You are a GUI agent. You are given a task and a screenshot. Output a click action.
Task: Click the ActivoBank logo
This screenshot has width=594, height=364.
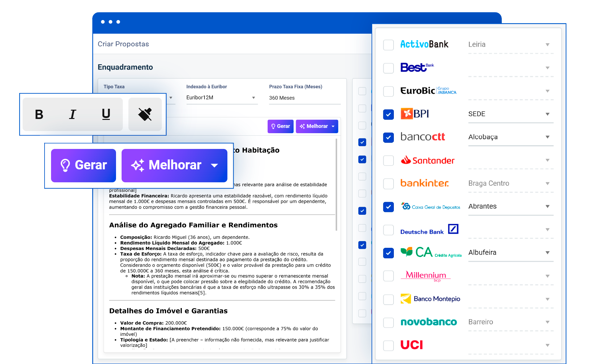click(x=424, y=44)
